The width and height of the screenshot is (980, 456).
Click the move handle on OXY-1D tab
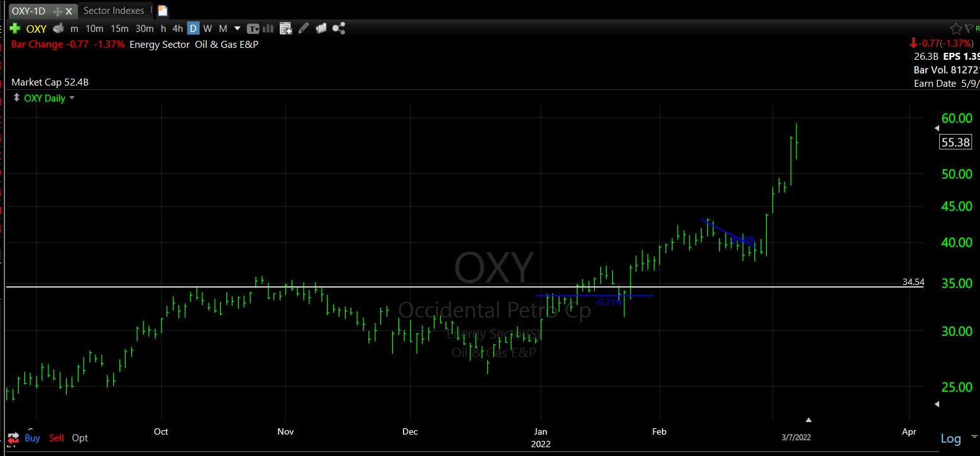(x=58, y=11)
